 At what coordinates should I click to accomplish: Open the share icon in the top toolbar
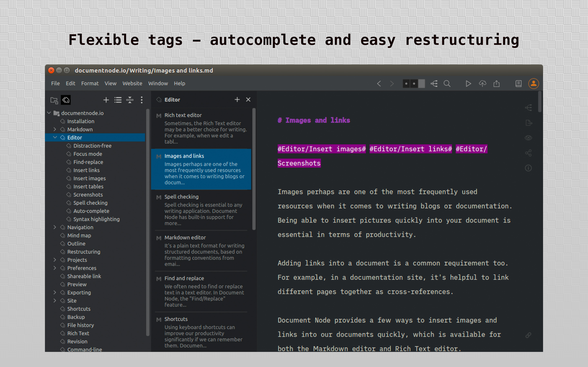497,84
